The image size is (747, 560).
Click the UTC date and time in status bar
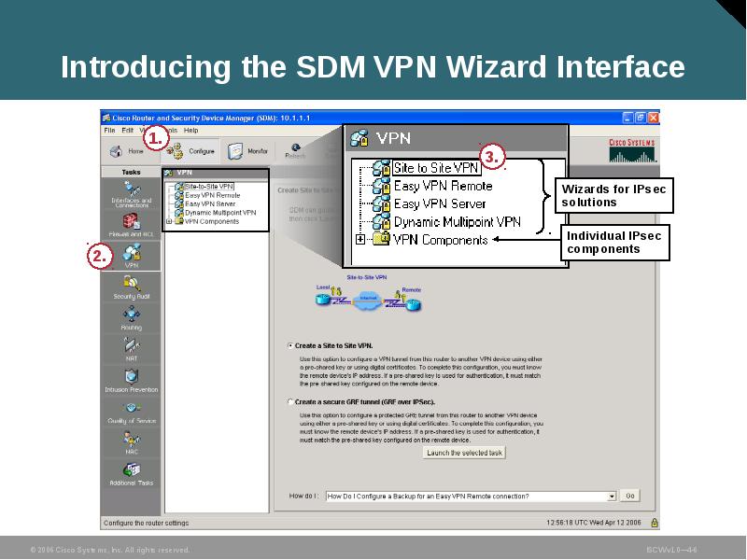coord(594,523)
